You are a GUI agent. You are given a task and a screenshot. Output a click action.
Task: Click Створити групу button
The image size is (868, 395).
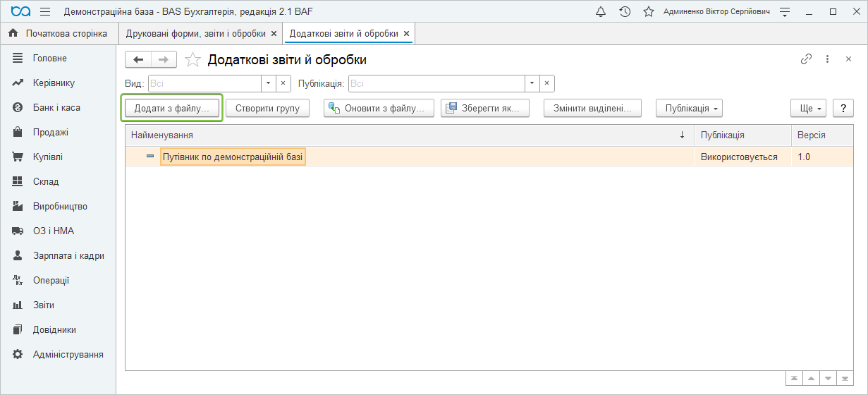(x=267, y=108)
